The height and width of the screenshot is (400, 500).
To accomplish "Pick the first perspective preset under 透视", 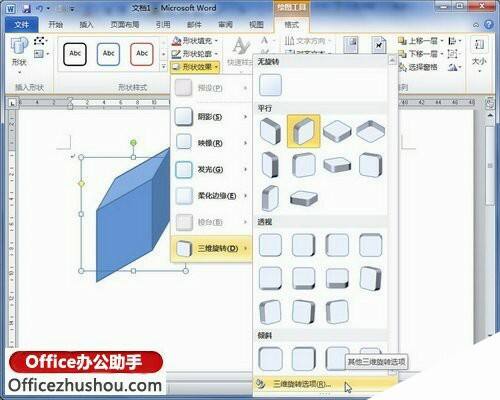I will click(x=270, y=245).
